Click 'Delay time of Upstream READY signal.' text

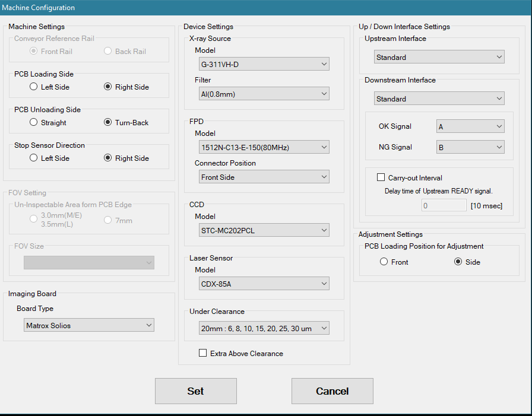438,191
